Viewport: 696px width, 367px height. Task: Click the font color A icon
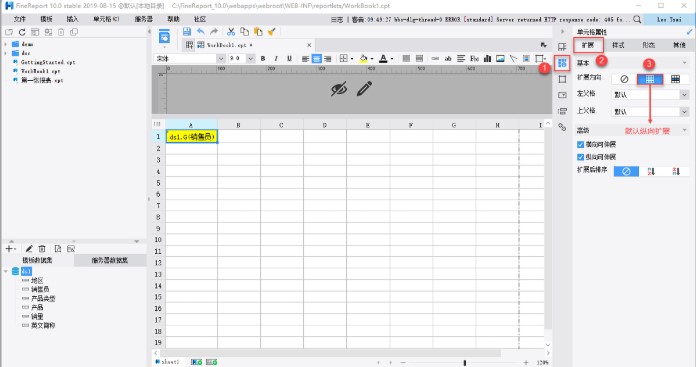(383, 59)
